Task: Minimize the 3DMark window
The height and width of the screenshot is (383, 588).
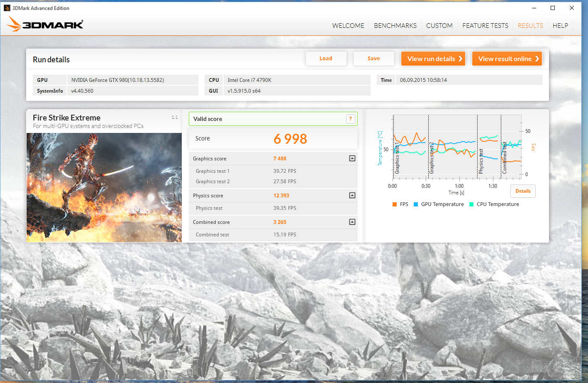Action: (x=534, y=8)
